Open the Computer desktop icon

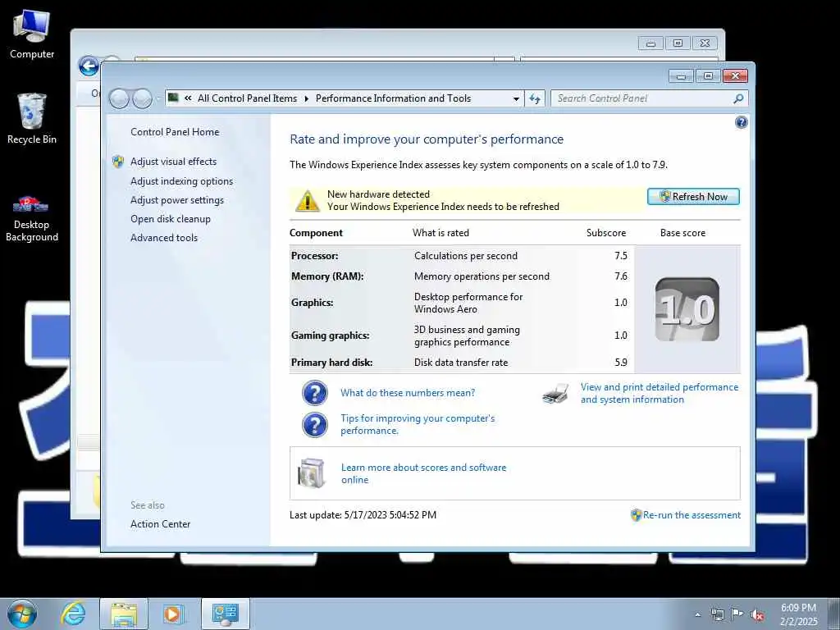pos(32,34)
